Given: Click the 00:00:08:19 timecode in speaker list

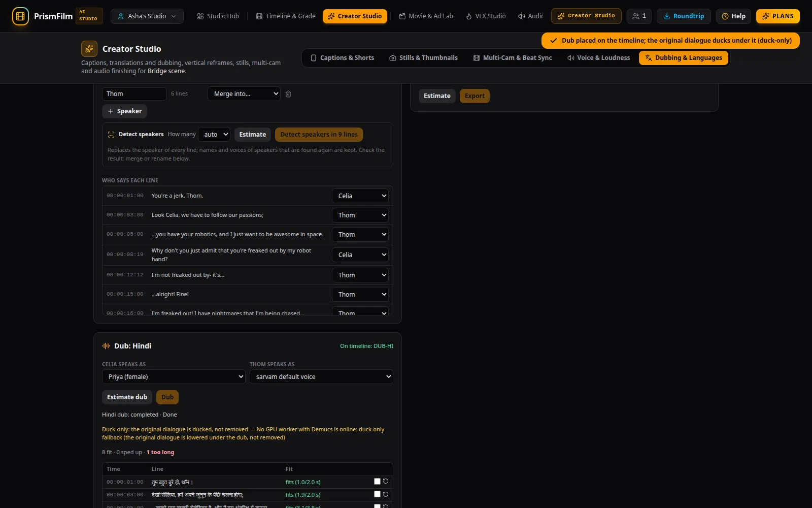Looking at the screenshot, I should (125, 255).
